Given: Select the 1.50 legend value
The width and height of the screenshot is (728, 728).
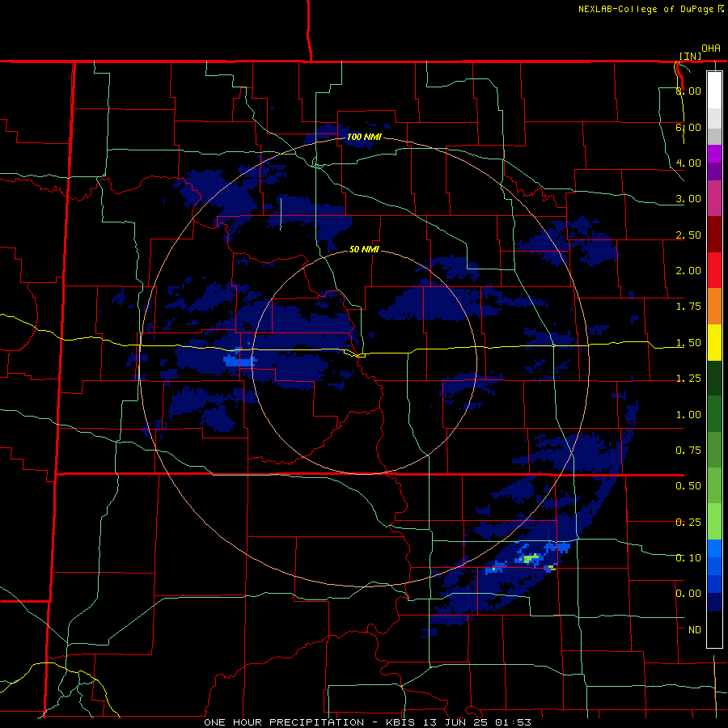Looking at the screenshot, I should pos(688,343).
